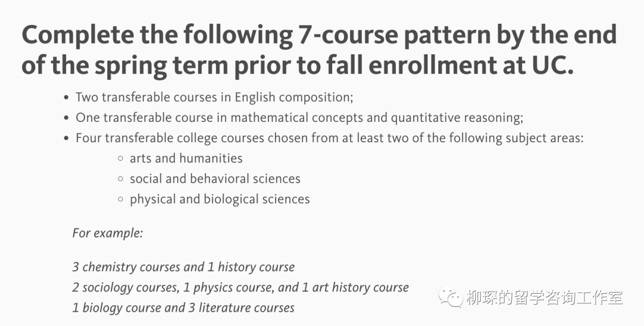This screenshot has height=326, width=644.
Task: Click the hollow bullet before "social and behavioral"
Action: (120, 179)
